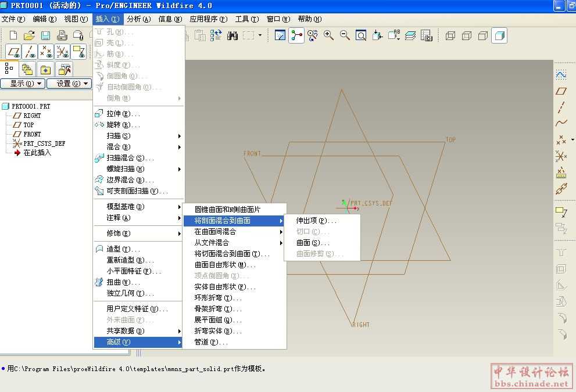This screenshot has width=576, height=392.
Task: Create a new file with toolbar icon
Action: click(13, 35)
